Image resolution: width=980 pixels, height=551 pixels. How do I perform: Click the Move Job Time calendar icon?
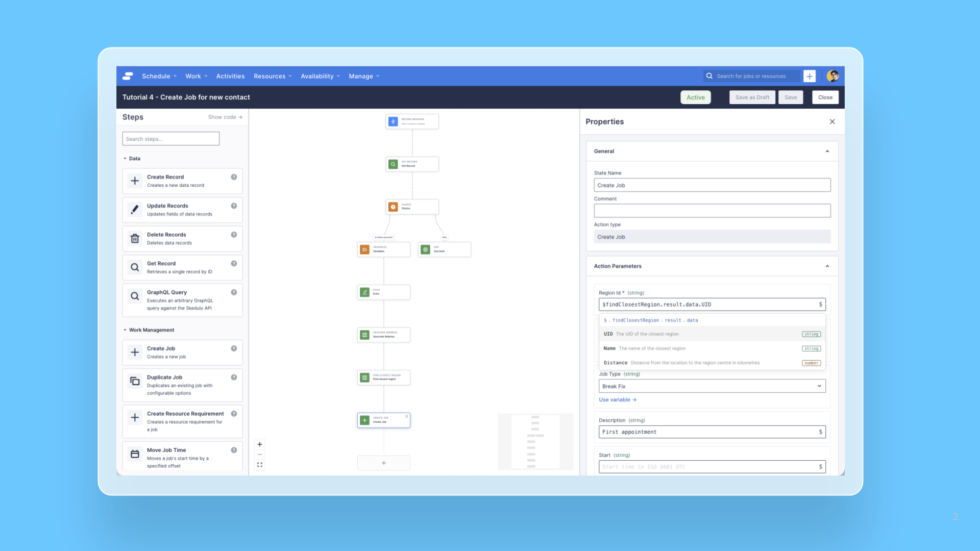pos(135,454)
